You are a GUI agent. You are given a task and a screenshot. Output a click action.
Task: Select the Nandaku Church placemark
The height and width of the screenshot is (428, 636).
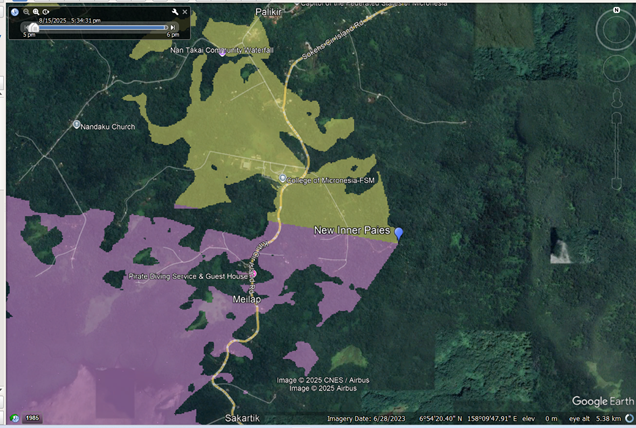77,125
